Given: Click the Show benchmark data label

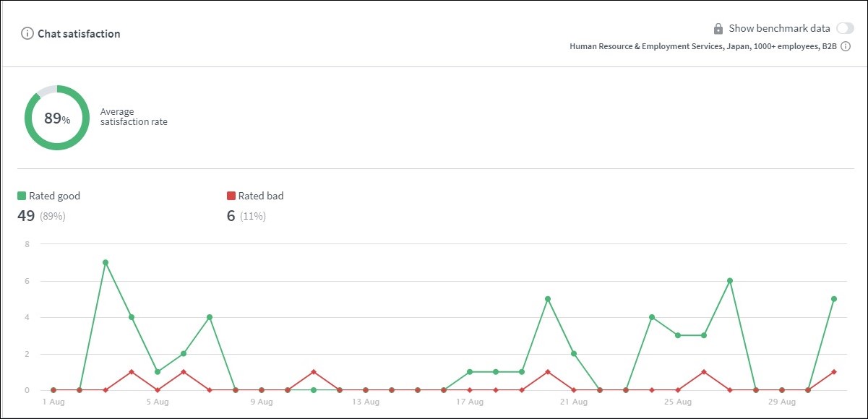Looking at the screenshot, I should [x=779, y=29].
